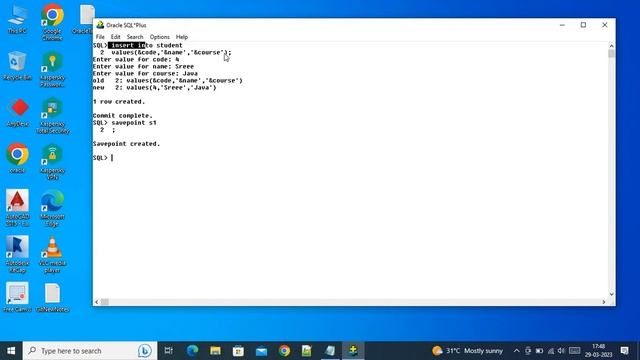640x360 pixels.
Task: Click vertical scrollbar up arrow in SQL*Plus
Action: (611, 46)
